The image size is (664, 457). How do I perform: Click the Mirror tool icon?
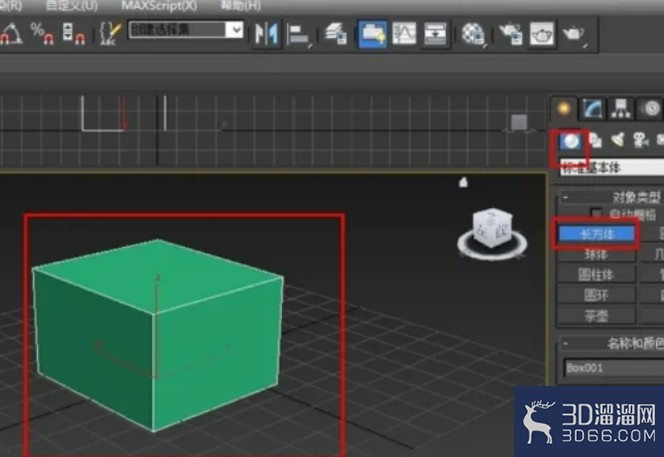tap(266, 33)
